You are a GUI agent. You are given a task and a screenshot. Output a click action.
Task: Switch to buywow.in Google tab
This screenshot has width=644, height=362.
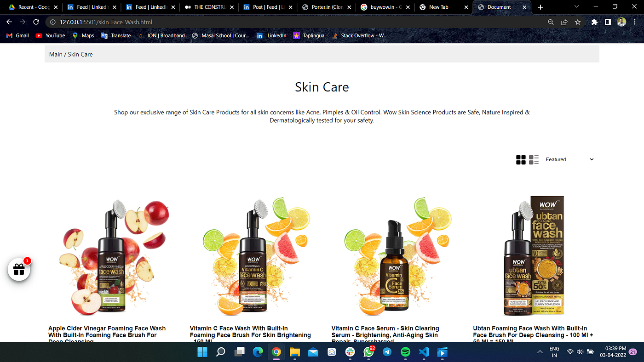[x=385, y=7]
